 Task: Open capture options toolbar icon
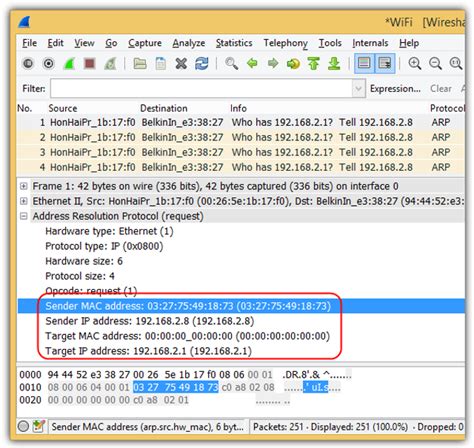49,63
